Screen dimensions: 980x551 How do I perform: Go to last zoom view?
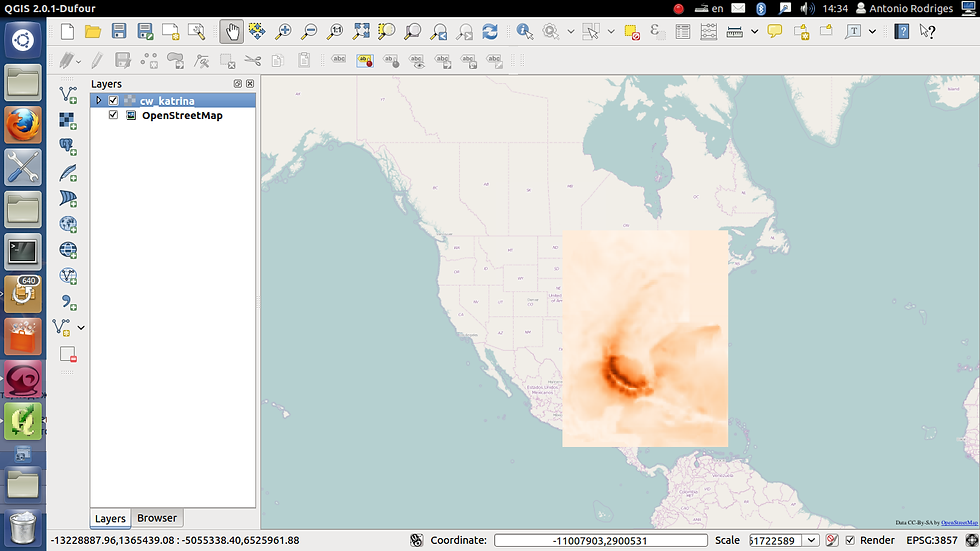pyautogui.click(x=439, y=31)
